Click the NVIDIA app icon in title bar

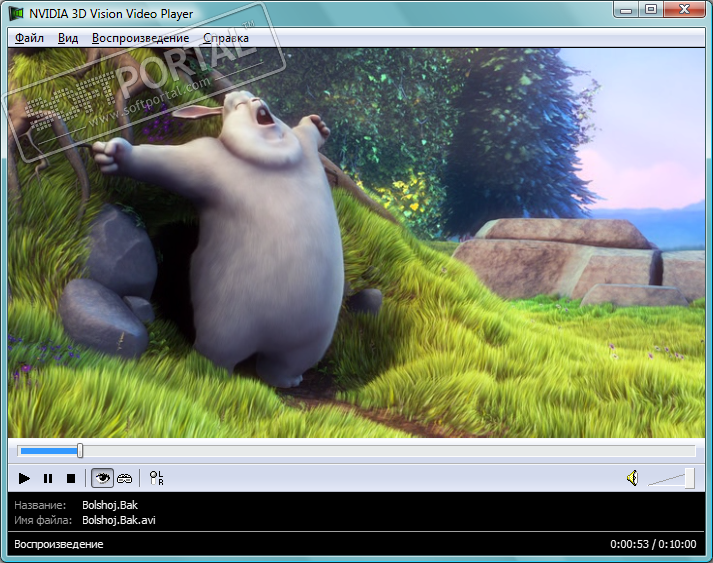pyautogui.click(x=17, y=14)
